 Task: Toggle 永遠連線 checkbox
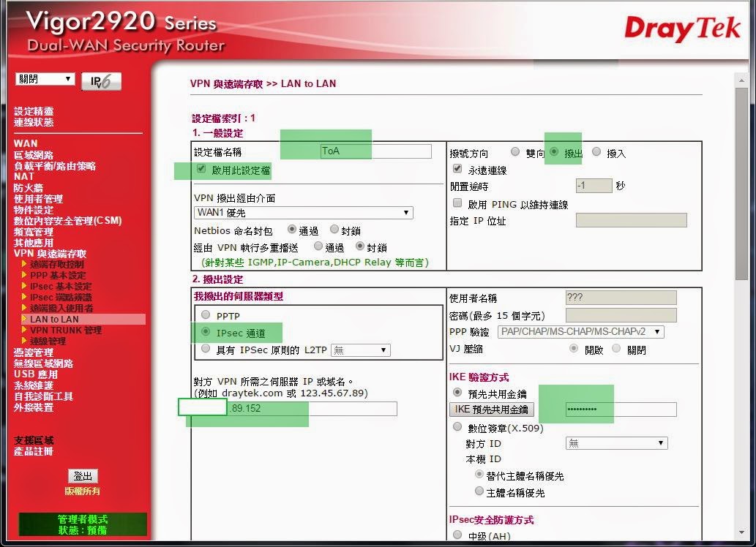(x=457, y=169)
